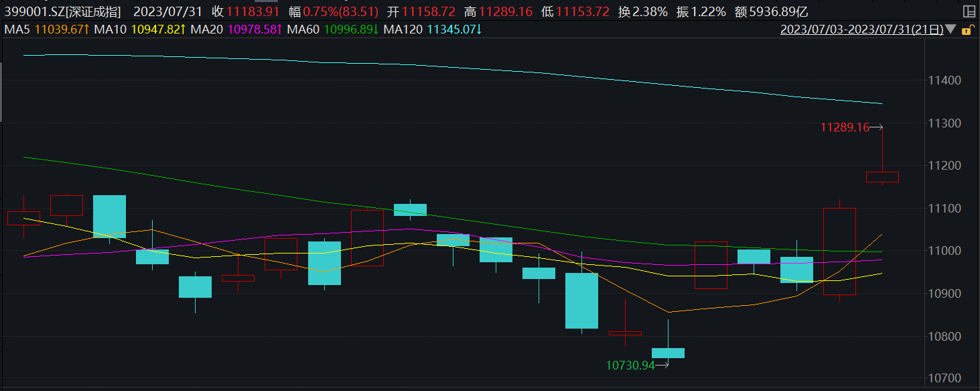
Task: Click the 11400 price axis label
Action: pos(947,80)
